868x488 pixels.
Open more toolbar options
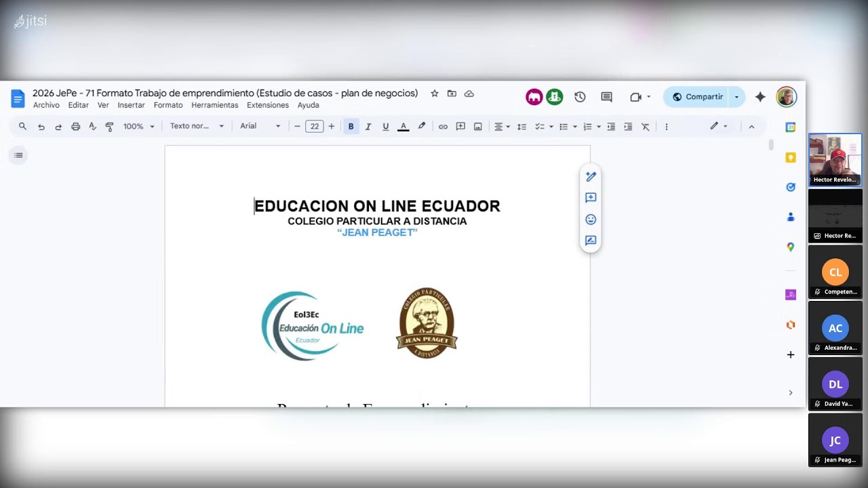click(x=667, y=126)
